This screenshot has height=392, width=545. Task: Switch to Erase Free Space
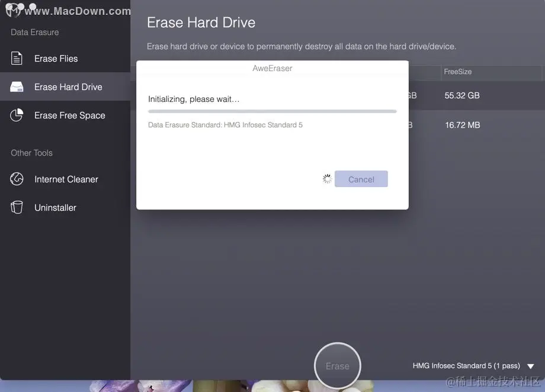point(65,115)
